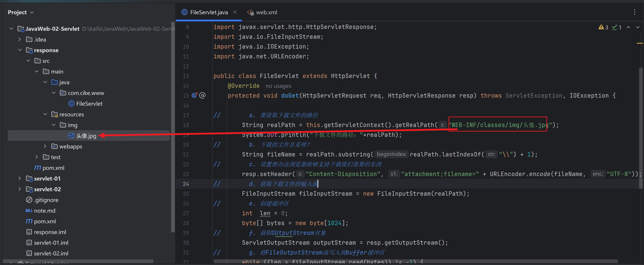
Task: Click the 'no usages' inlay hint
Action: tap(278, 86)
